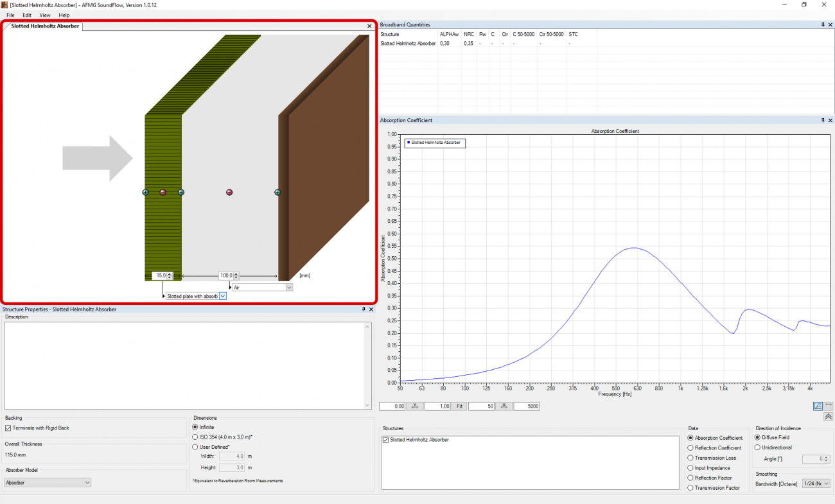
Task: Expand the Smoothing Bandwidth dropdown
Action: [x=816, y=483]
